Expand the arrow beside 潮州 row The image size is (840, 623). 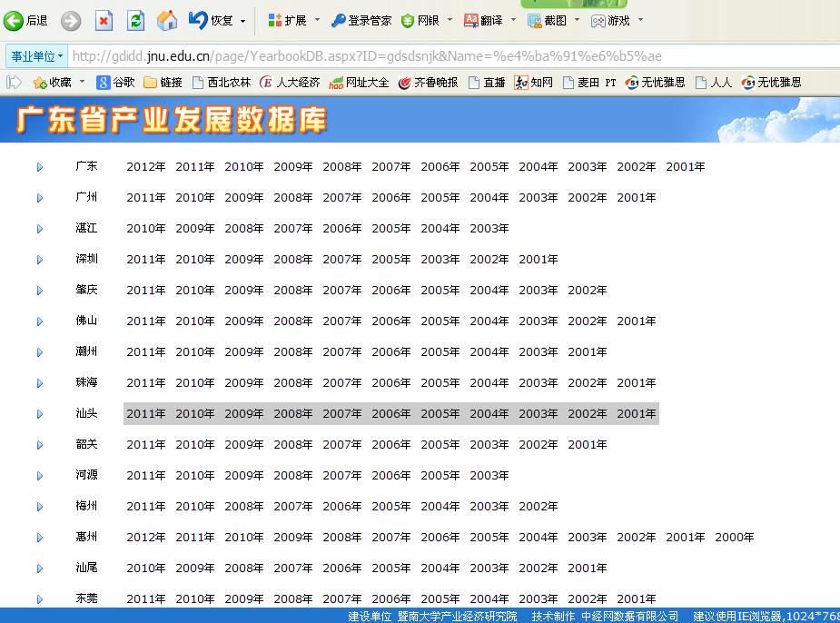pyautogui.click(x=40, y=352)
